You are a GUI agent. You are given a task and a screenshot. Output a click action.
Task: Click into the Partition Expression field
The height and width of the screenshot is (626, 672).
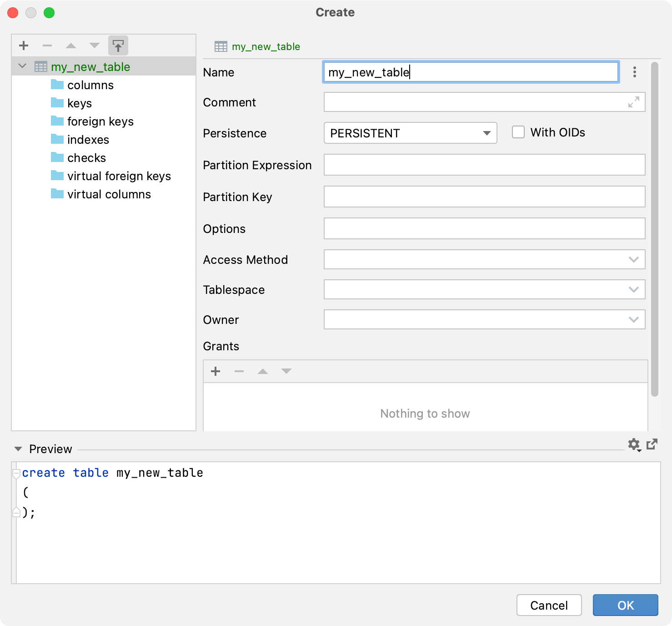(484, 165)
